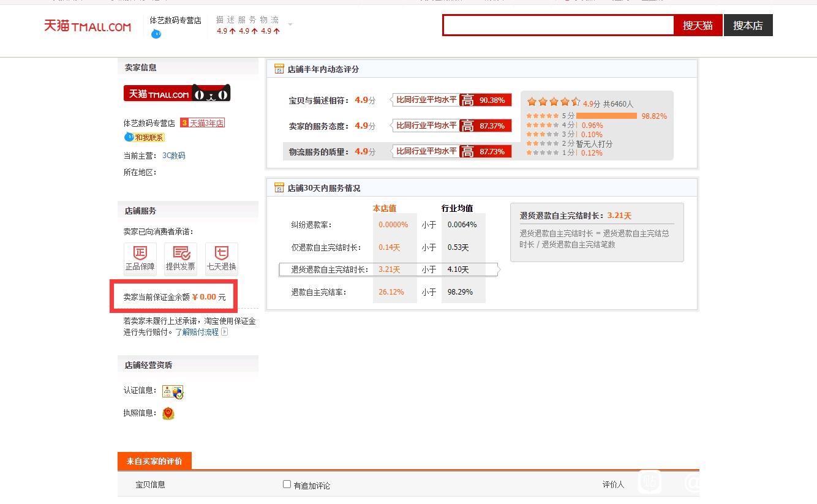Click the 87.37% industry comparison badge
This screenshot has width=817, height=504.
tap(452, 126)
